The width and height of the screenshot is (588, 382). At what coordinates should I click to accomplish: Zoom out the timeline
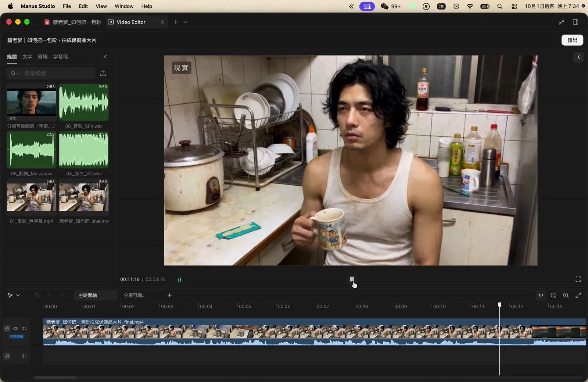(553, 295)
